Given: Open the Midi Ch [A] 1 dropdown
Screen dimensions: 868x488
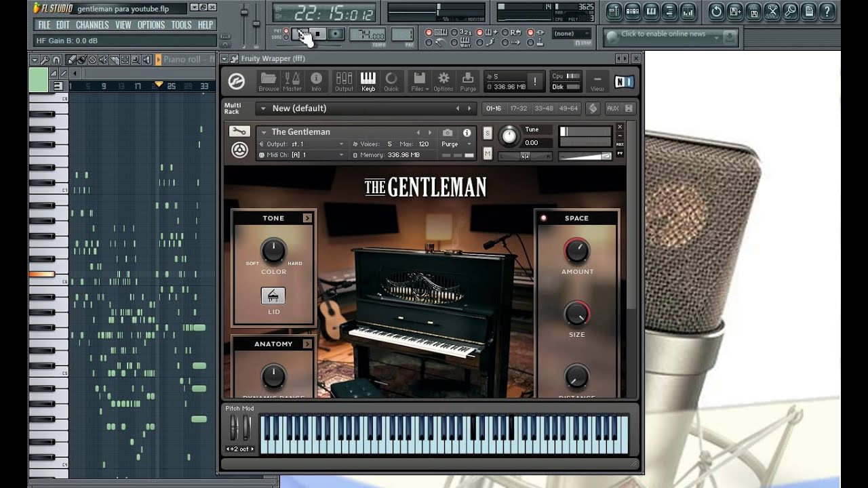Looking at the screenshot, I should coord(301,155).
